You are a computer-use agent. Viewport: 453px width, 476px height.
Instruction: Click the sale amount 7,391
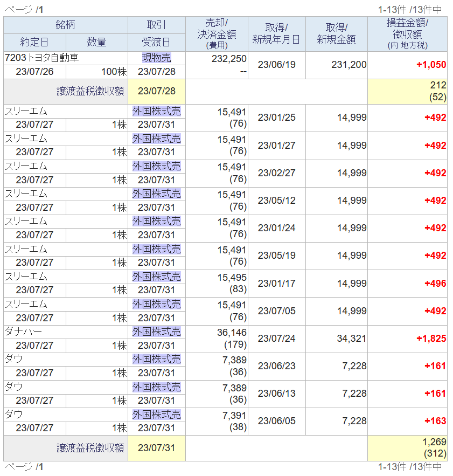234,416
